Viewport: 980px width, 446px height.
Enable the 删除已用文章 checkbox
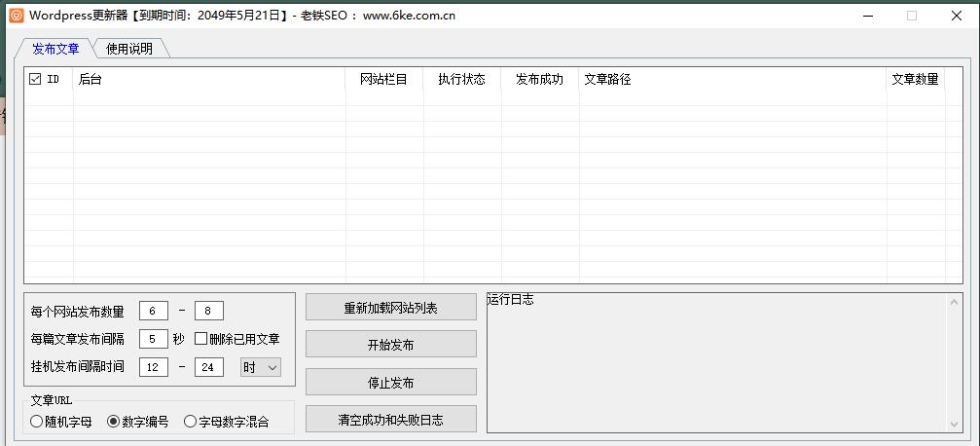click(x=201, y=339)
